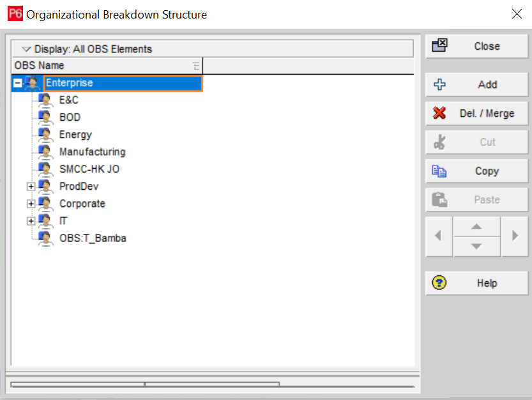Click the blue plus Add icon
Screen dimensions: 532x400
(x=439, y=84)
